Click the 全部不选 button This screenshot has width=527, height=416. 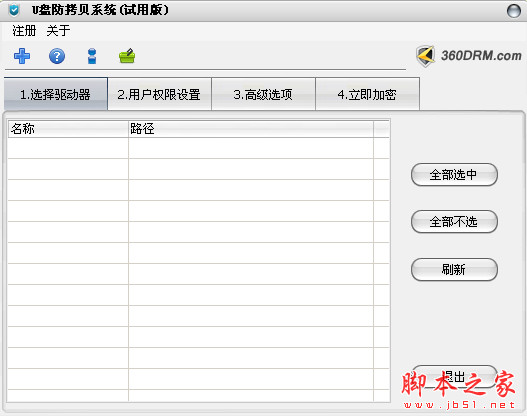pyautogui.click(x=454, y=222)
